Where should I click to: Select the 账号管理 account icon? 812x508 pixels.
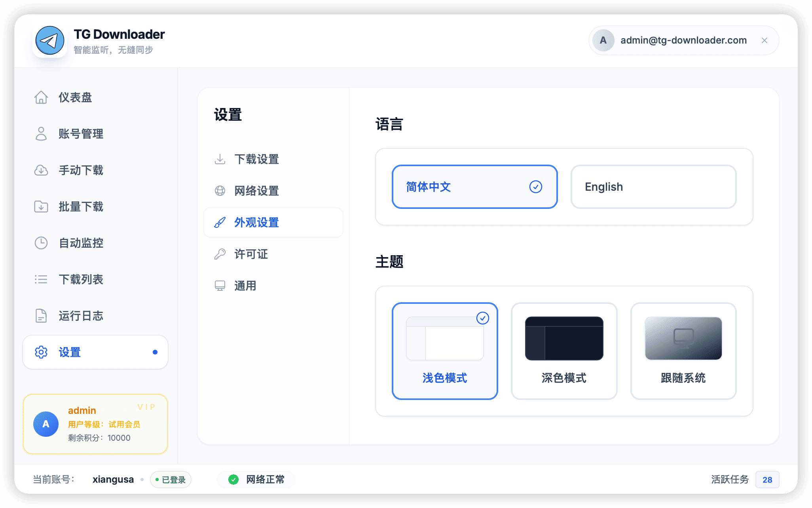[x=41, y=134]
